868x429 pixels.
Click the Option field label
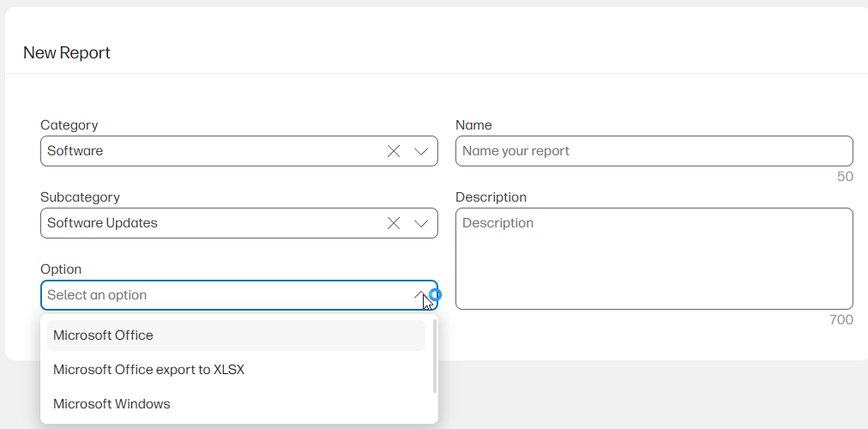point(61,269)
